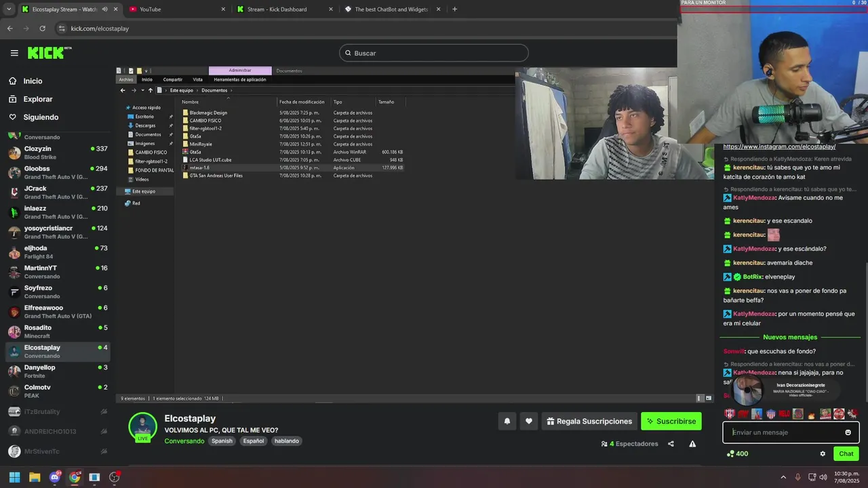The width and height of the screenshot is (868, 488).
Task: Click the volume icon in system tray
Action: [823, 477]
